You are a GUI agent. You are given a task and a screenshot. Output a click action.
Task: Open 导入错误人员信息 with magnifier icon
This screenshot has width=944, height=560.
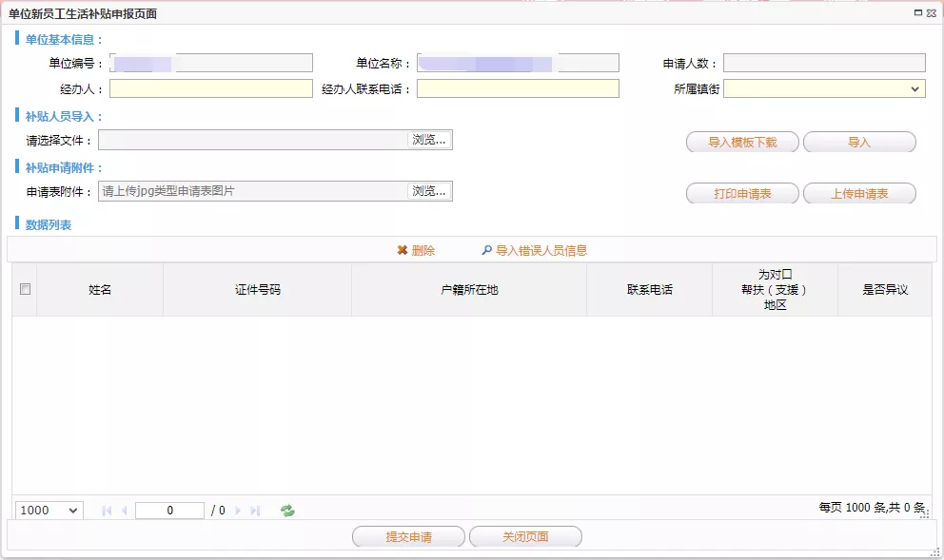click(x=486, y=251)
